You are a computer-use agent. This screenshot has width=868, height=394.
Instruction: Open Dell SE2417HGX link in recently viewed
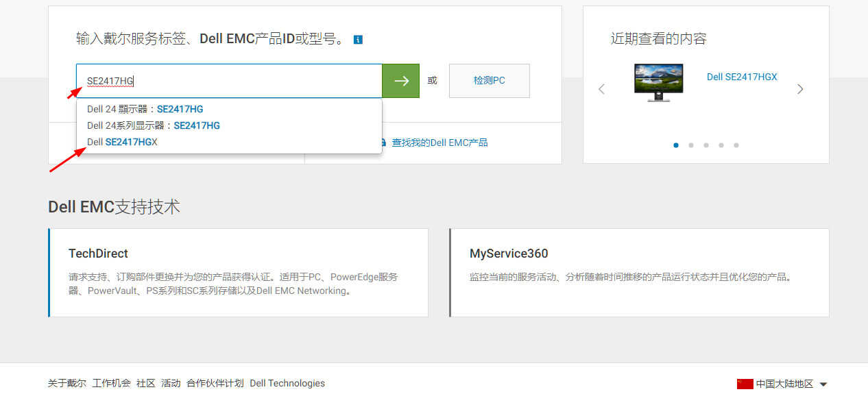click(x=742, y=77)
